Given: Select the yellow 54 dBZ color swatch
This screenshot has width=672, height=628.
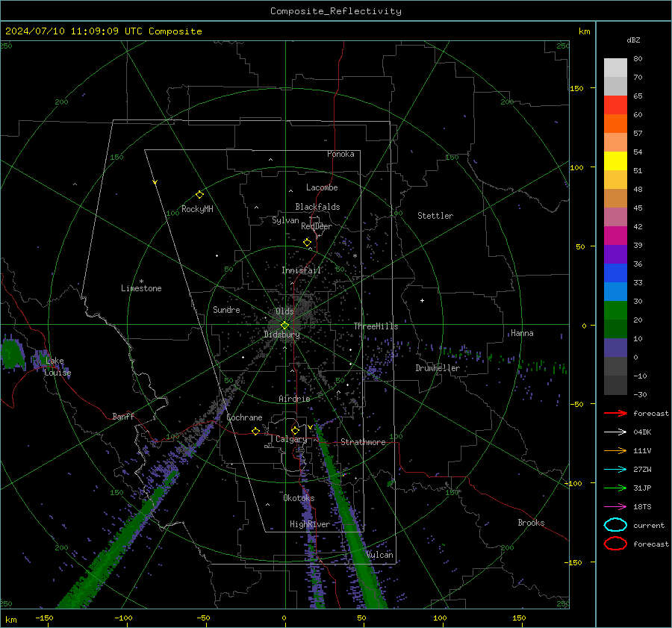Looking at the screenshot, I should (x=615, y=161).
